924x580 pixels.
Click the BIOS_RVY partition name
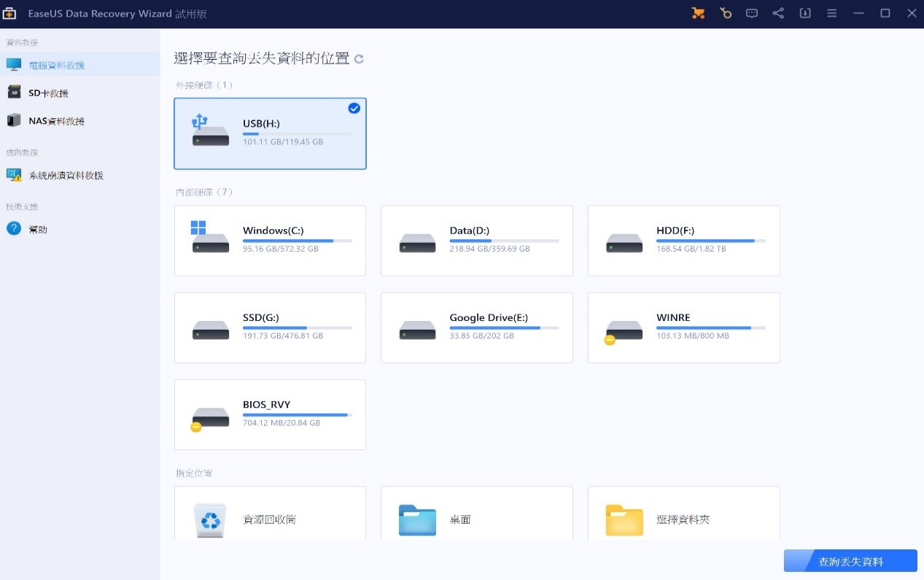click(x=267, y=404)
